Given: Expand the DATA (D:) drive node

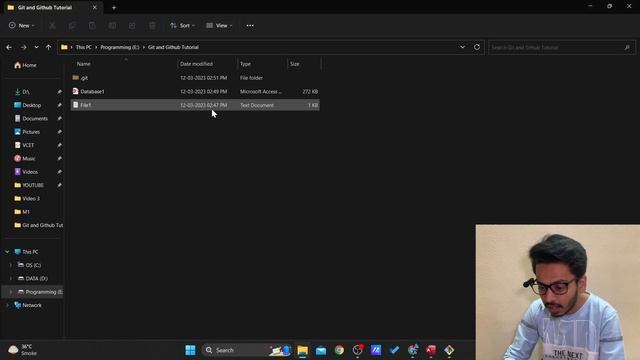Looking at the screenshot, I should point(11,279).
